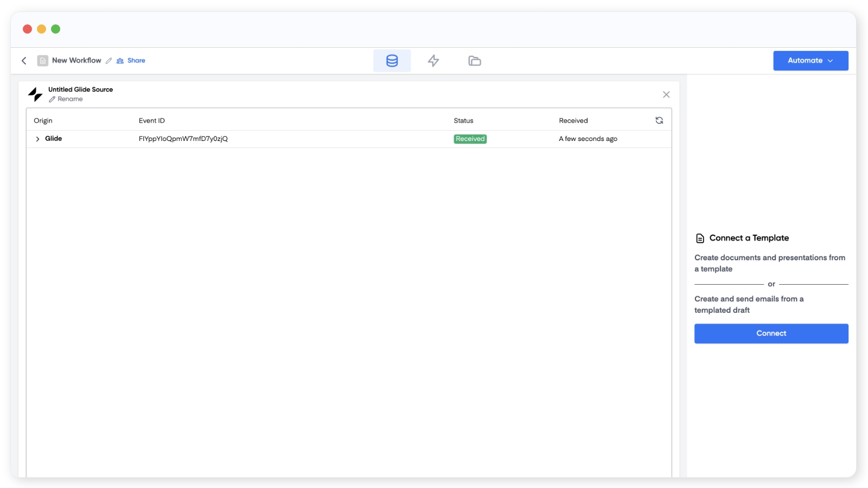Click the green Received status badge
868x488 pixels.
(470, 139)
